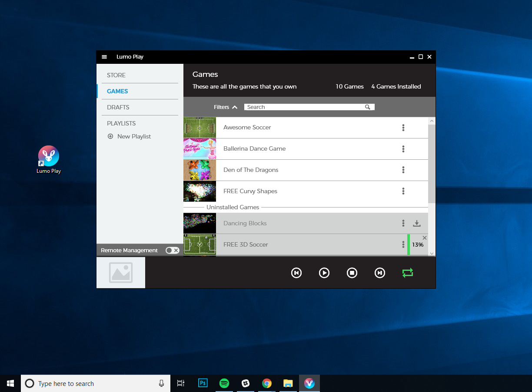The image size is (532, 392).
Task: Click the New Playlist plus icon
Action: pos(110,136)
